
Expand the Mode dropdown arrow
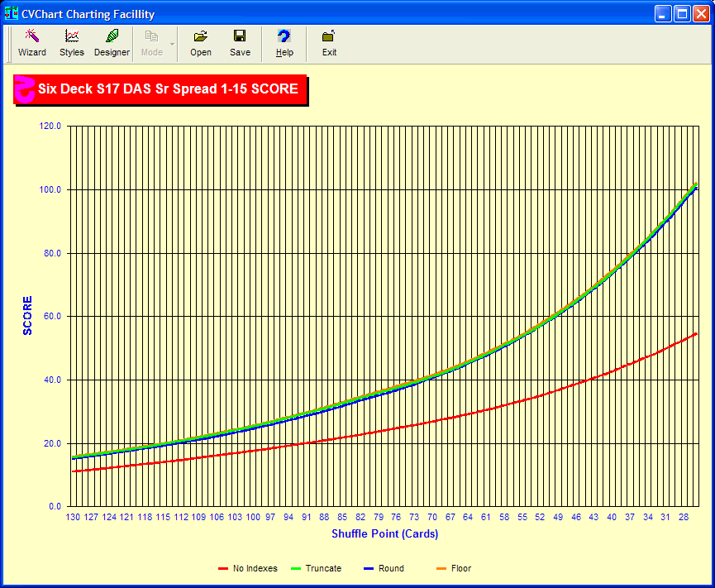tap(172, 43)
